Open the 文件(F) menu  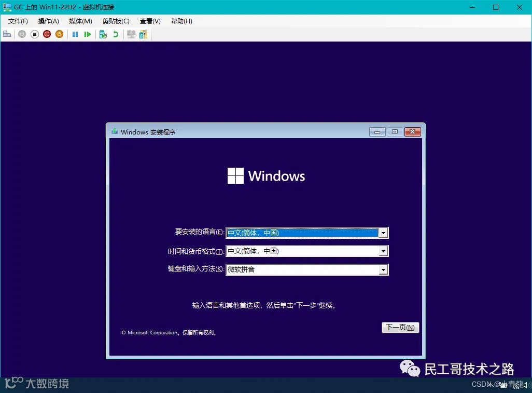(x=18, y=21)
